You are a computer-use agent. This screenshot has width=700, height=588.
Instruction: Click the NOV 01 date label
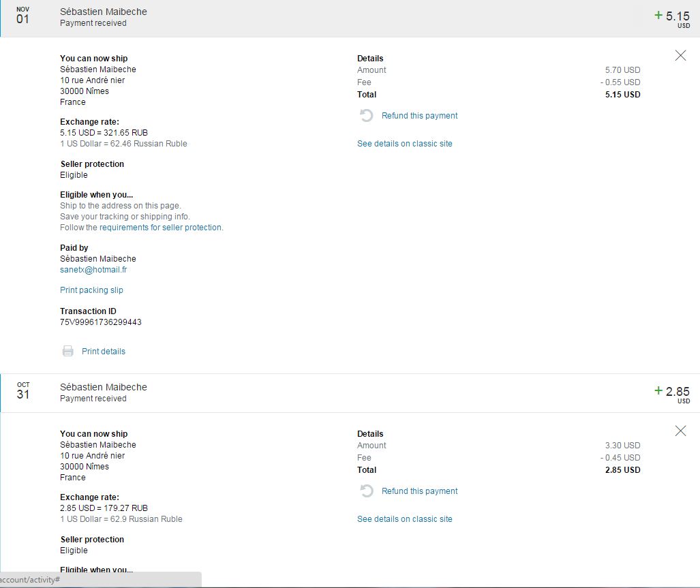pos(23,16)
